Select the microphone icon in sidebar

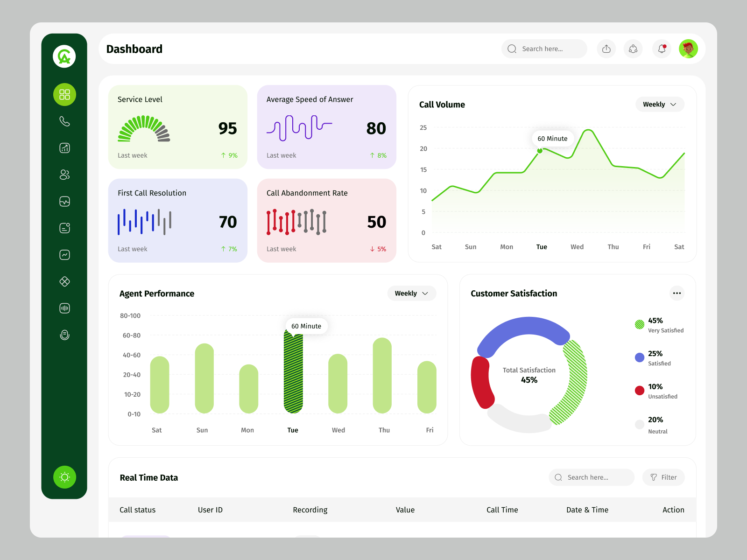click(x=64, y=335)
